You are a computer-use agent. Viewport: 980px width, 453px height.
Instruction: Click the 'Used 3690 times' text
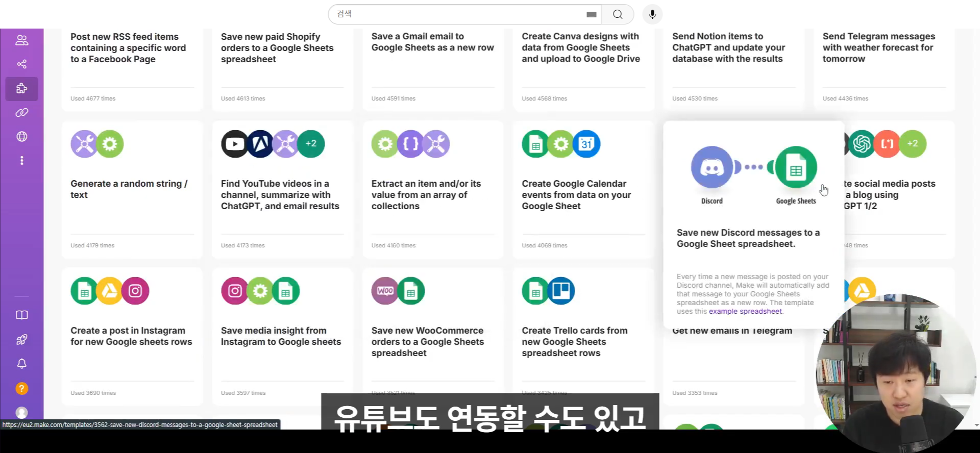93,393
